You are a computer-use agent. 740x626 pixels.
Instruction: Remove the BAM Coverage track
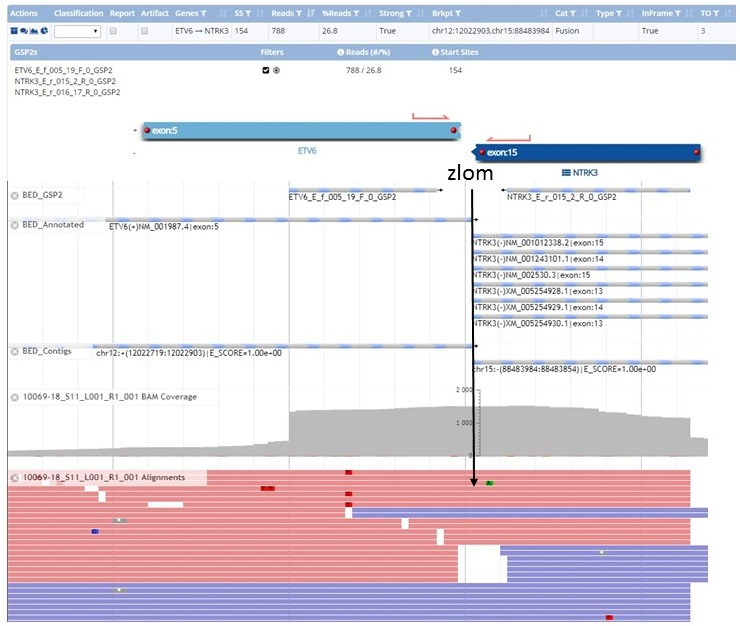point(15,397)
